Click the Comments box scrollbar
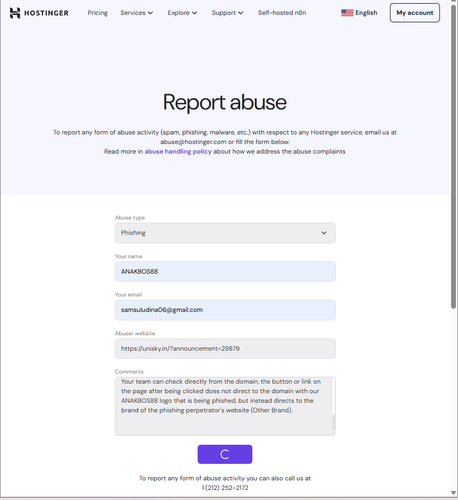458x500 pixels. 333,423
